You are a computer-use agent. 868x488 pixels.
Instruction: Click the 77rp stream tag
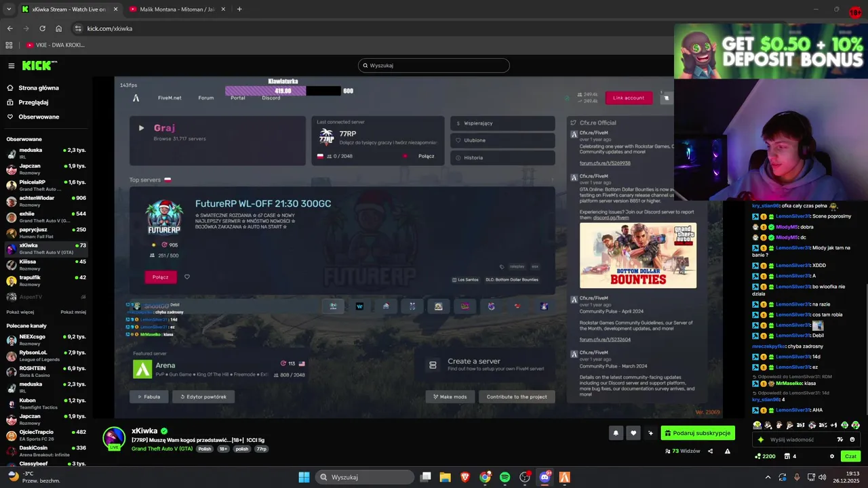pyautogui.click(x=261, y=449)
